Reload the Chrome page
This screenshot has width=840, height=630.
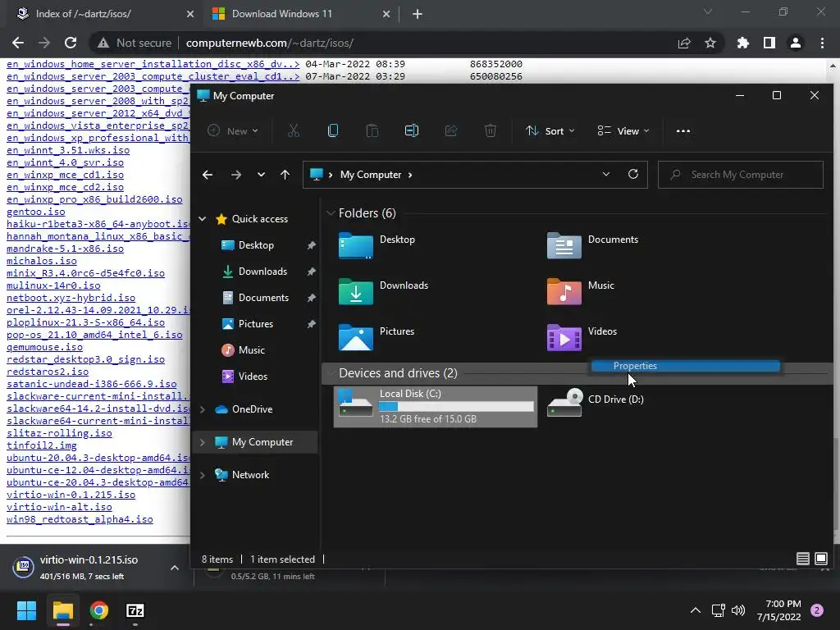(x=71, y=43)
